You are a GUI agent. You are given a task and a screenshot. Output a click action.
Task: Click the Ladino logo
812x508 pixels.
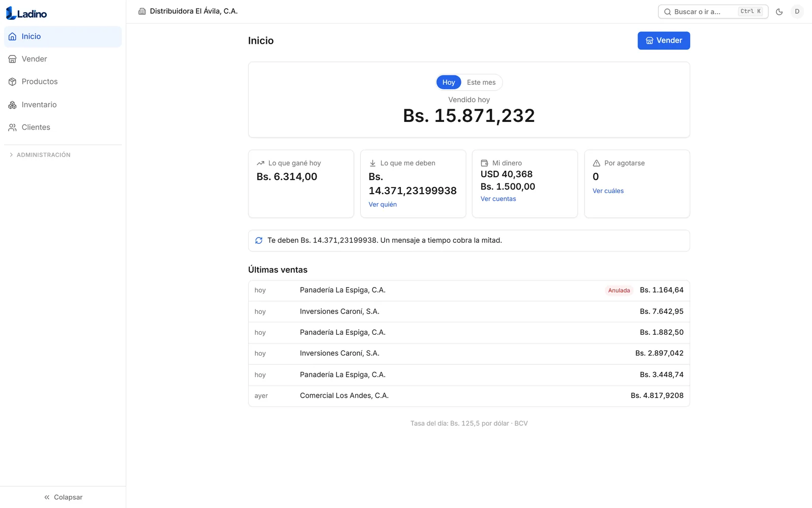(x=26, y=14)
